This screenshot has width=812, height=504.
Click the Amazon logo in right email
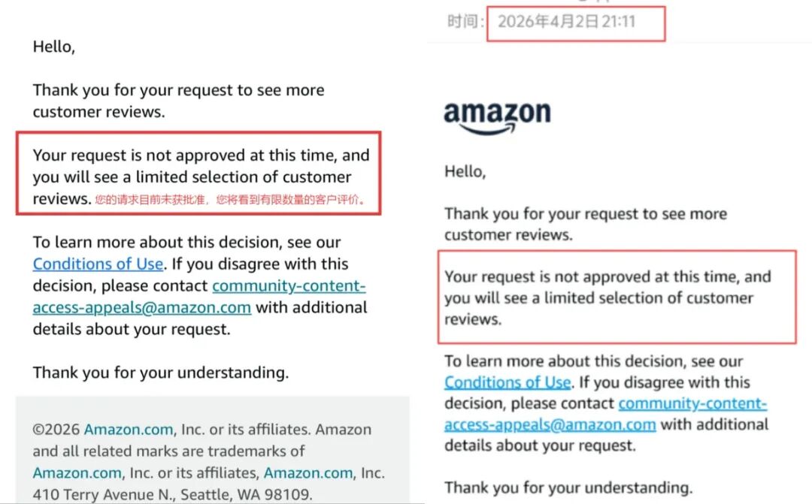click(497, 117)
